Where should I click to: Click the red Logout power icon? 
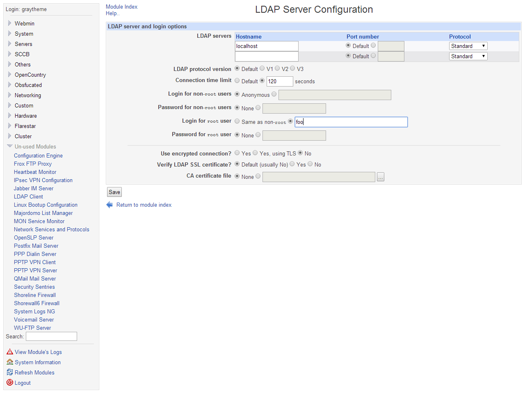tap(10, 383)
